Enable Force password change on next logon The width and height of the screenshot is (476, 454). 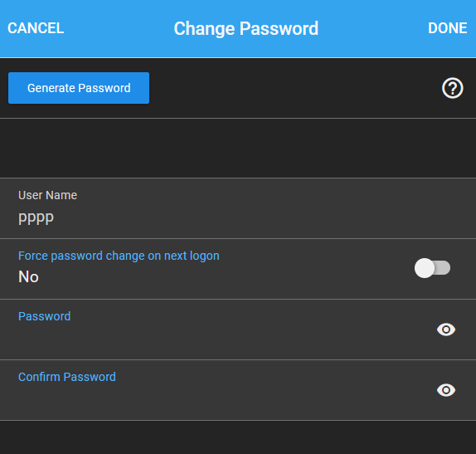coord(432,268)
